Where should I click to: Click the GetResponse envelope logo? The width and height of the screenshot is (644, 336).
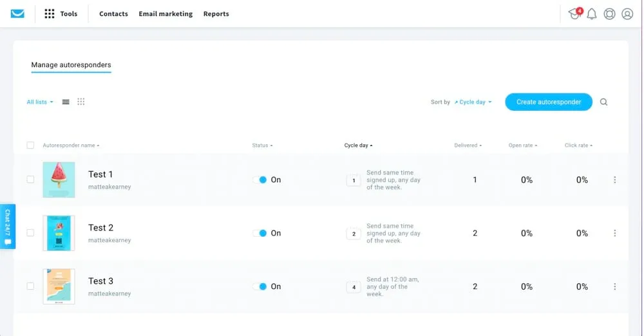(18, 14)
